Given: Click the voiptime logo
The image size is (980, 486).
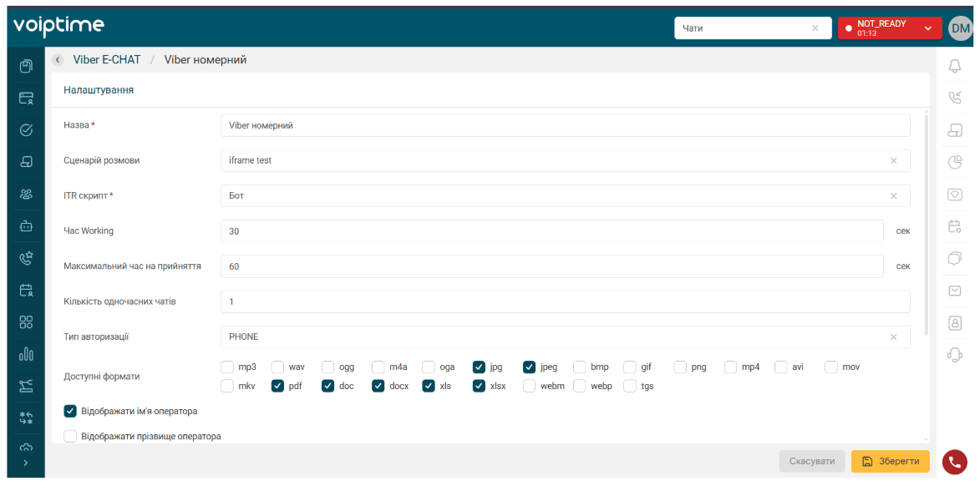Looking at the screenshot, I should 58,25.
